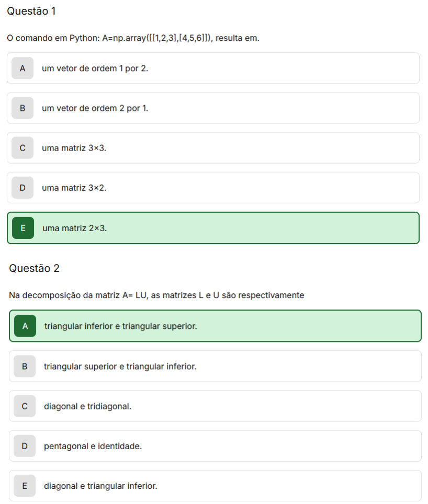
Task: Choose answer 'uma matriz 3×3'
Action: point(213,148)
